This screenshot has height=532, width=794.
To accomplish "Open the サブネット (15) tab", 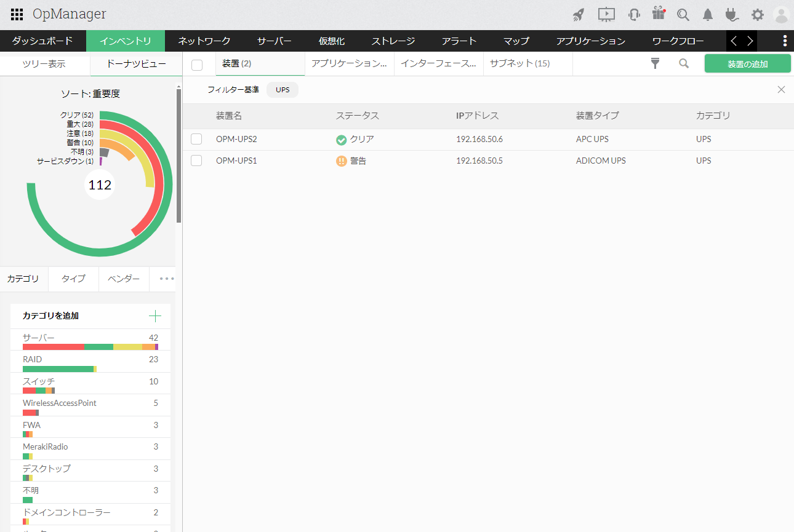I will point(519,63).
